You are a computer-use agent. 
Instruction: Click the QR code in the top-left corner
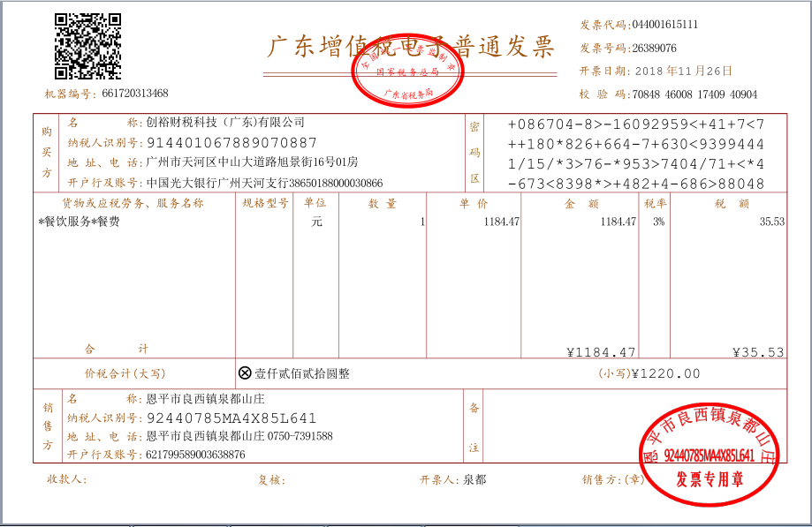click(87, 46)
